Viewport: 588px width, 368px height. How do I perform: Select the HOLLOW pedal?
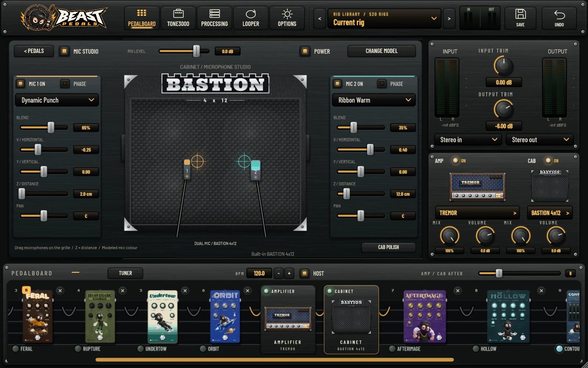pos(508,316)
